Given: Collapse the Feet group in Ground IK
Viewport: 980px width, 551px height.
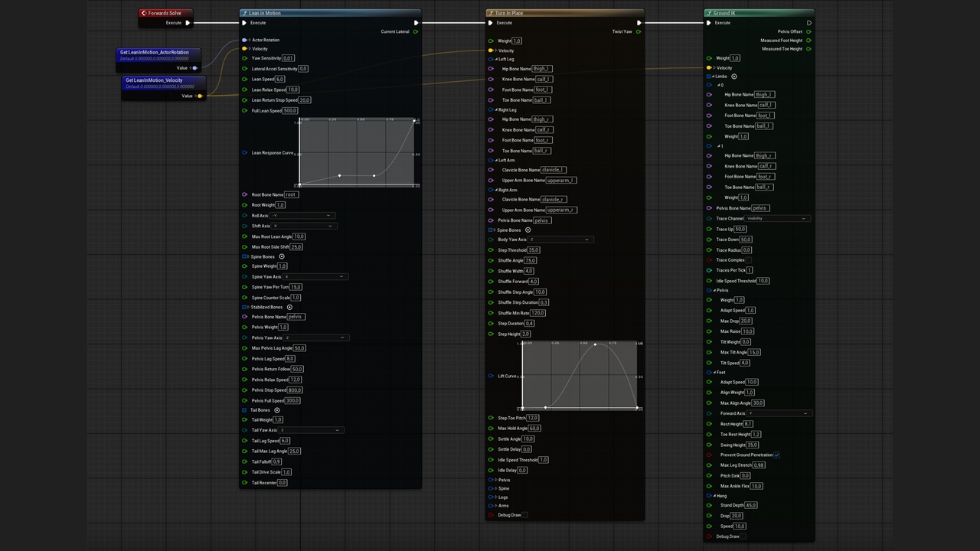Looking at the screenshot, I should [714, 373].
